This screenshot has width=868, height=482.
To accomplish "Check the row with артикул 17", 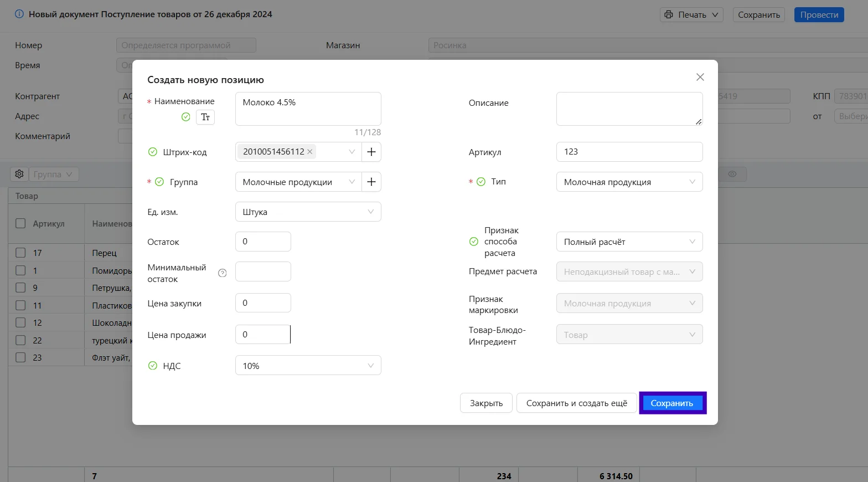I will [x=20, y=253].
